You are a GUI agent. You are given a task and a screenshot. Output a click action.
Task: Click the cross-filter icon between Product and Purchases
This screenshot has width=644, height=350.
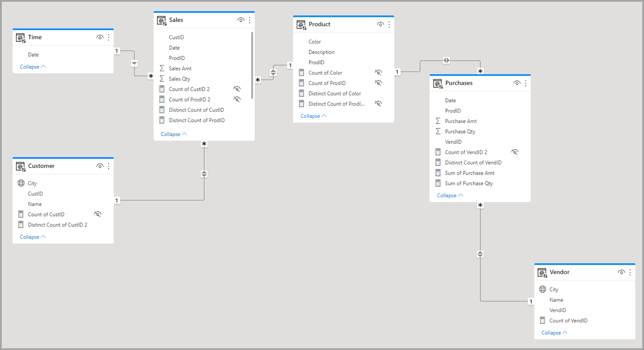click(x=446, y=61)
